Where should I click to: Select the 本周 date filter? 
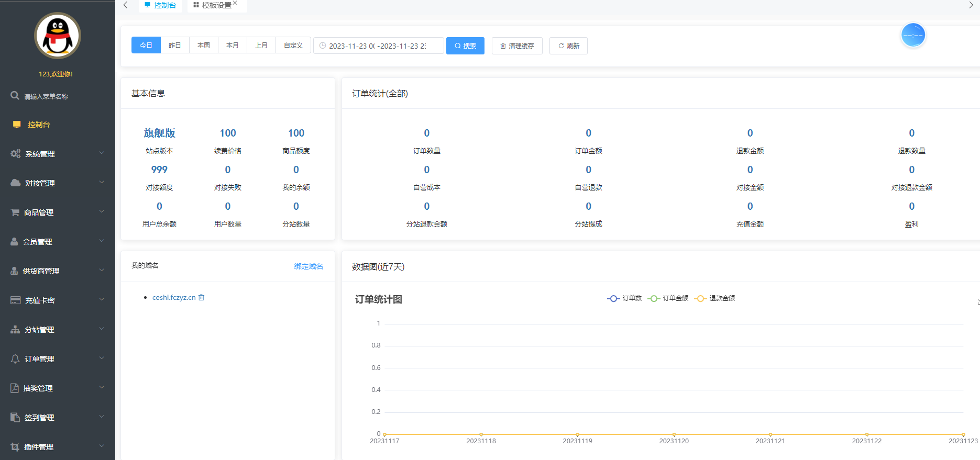click(204, 46)
